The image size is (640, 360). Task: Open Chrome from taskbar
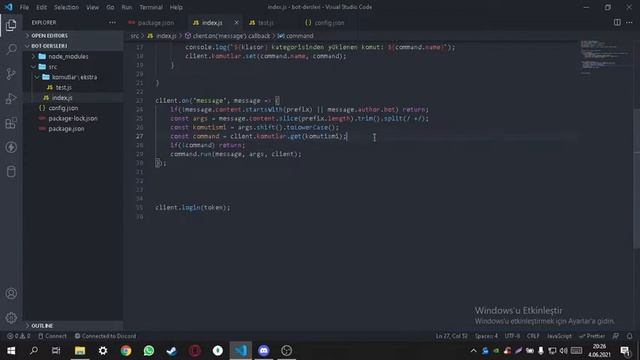tap(126, 351)
